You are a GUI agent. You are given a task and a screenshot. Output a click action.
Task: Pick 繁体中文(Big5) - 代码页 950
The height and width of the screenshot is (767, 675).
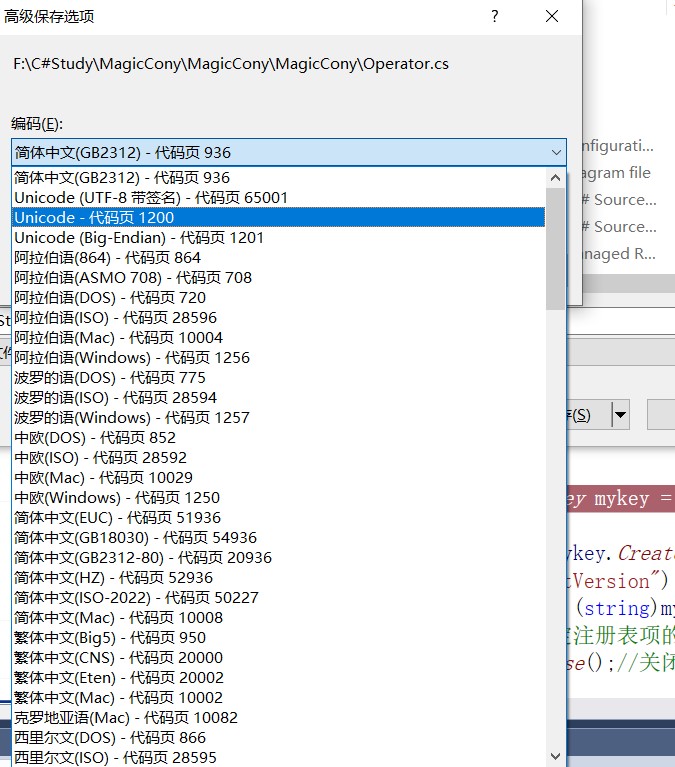(278, 638)
